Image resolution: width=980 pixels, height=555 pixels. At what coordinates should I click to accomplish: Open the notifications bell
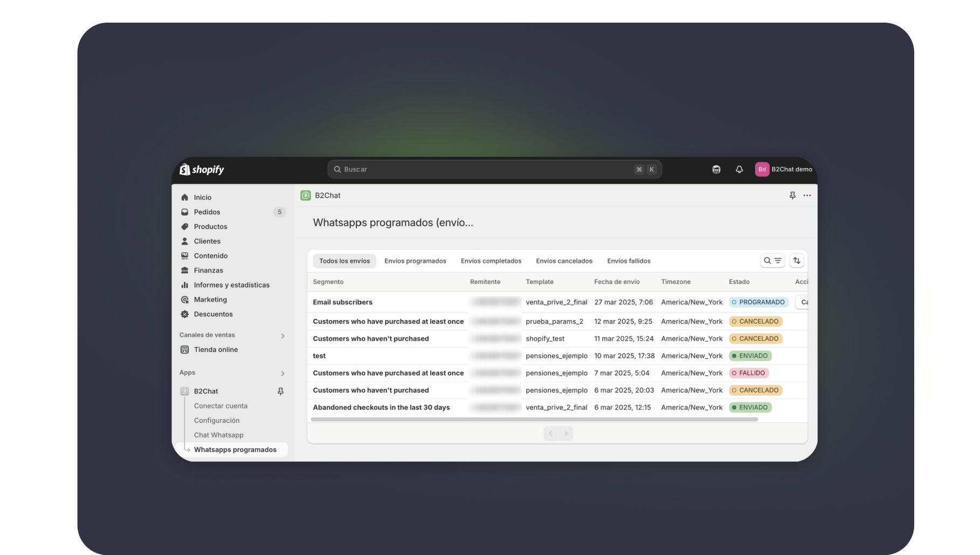point(739,169)
